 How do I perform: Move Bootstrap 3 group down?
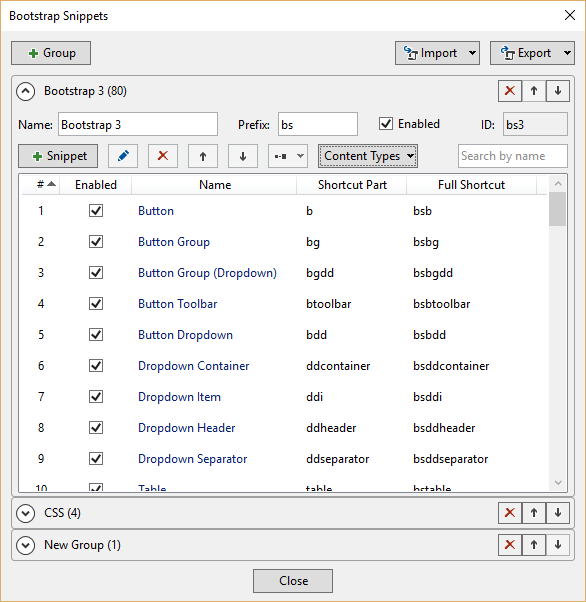[558, 91]
